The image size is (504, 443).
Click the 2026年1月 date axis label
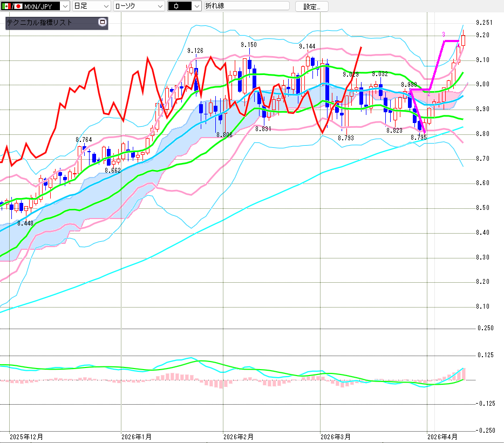click(x=137, y=436)
